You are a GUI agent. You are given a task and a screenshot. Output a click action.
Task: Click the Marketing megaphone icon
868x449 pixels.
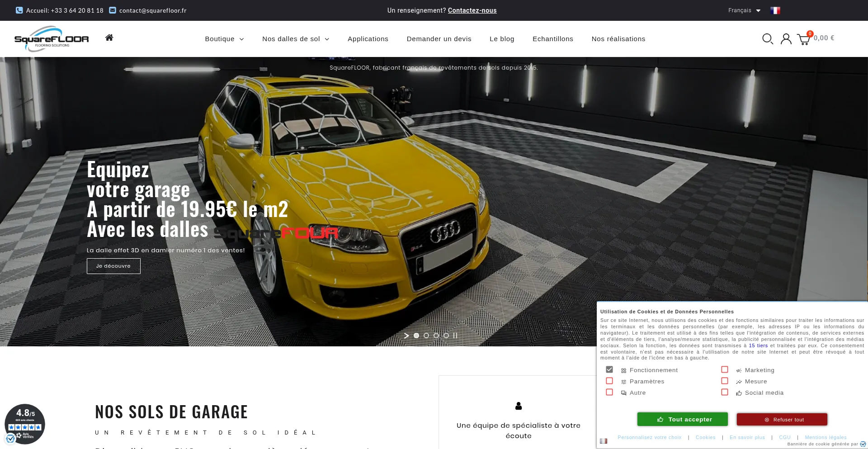(x=739, y=370)
